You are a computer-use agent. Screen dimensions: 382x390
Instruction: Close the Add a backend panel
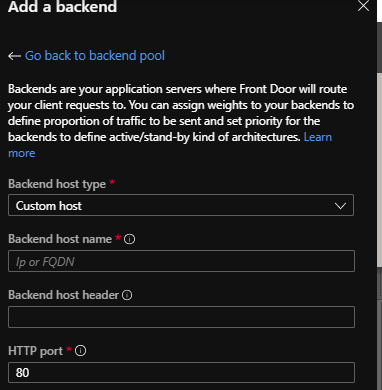(x=363, y=6)
